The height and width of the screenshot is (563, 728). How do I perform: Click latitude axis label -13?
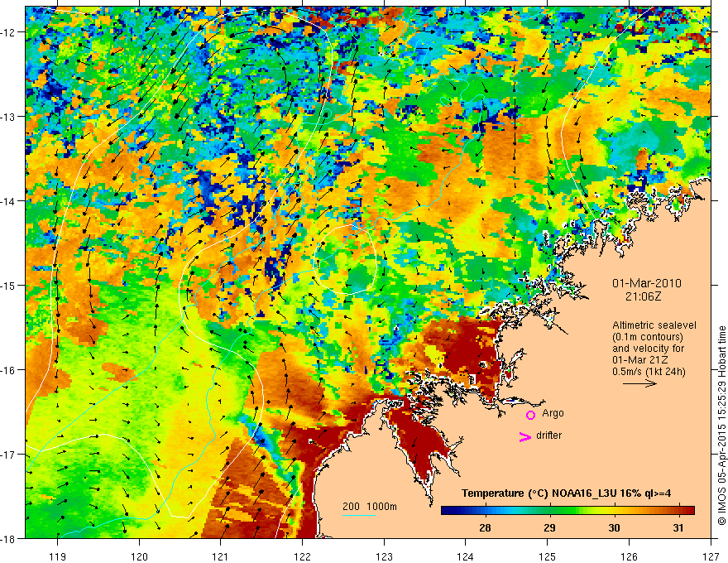pos(9,117)
